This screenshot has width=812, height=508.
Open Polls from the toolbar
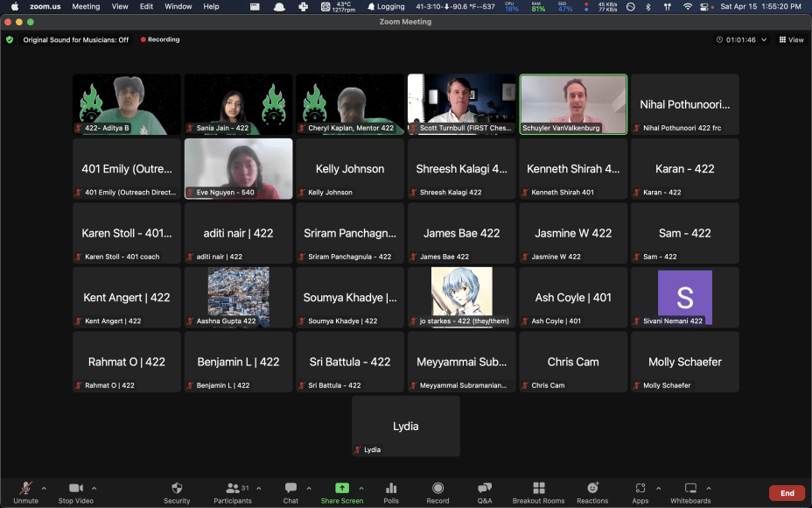tap(391, 489)
